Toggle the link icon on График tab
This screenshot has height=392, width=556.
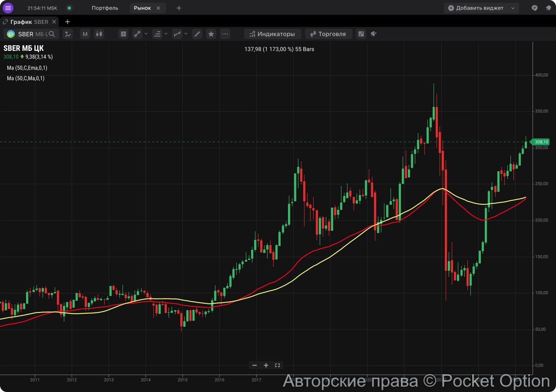tap(5, 22)
